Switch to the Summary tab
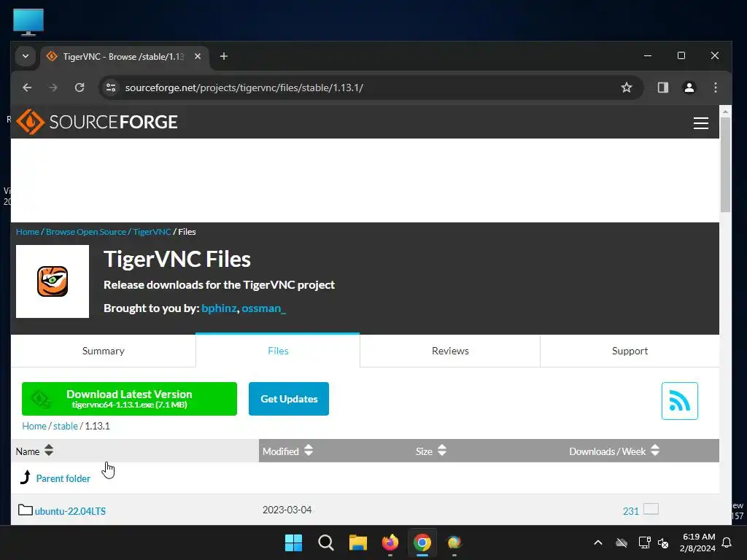 click(104, 351)
